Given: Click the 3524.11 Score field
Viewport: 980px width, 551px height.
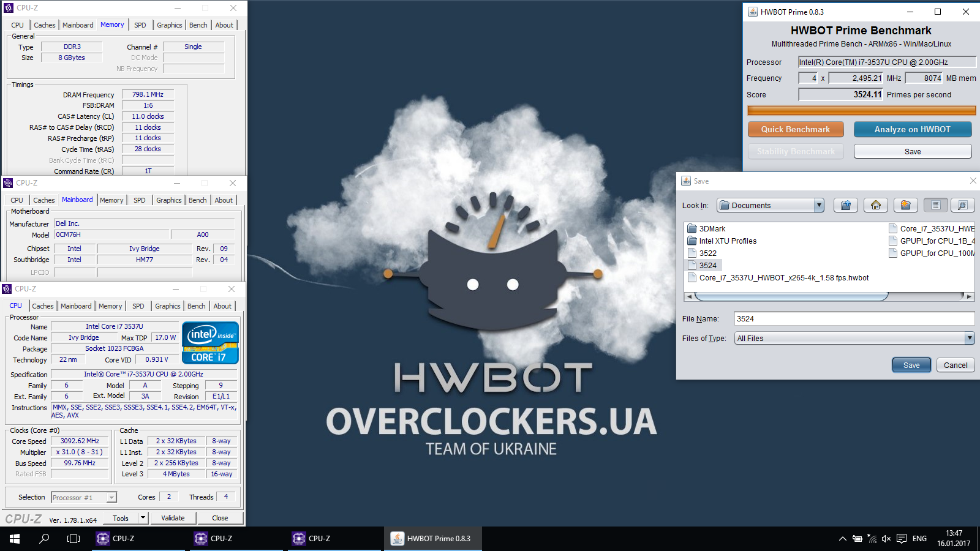Looking at the screenshot, I should click(x=841, y=94).
